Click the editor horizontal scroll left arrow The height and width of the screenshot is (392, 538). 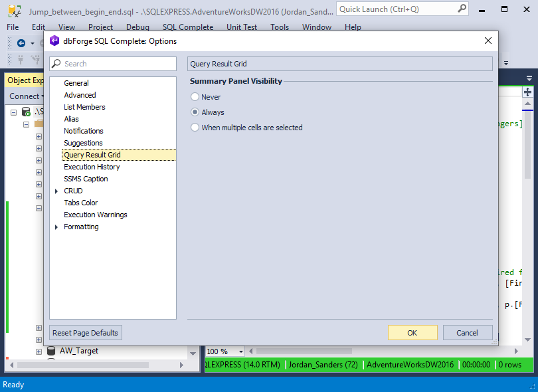point(251,351)
